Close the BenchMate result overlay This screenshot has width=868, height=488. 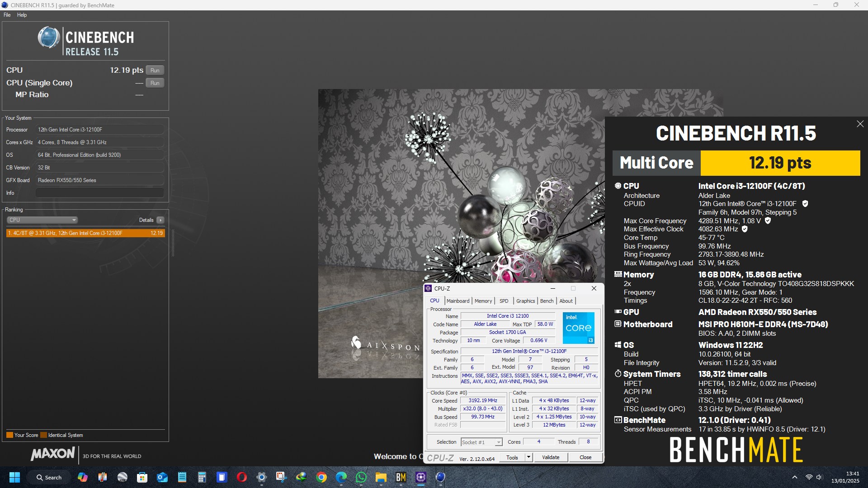click(860, 124)
